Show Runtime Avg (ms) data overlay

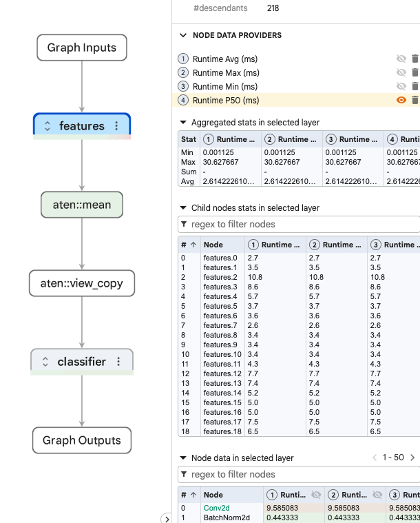[x=401, y=59]
